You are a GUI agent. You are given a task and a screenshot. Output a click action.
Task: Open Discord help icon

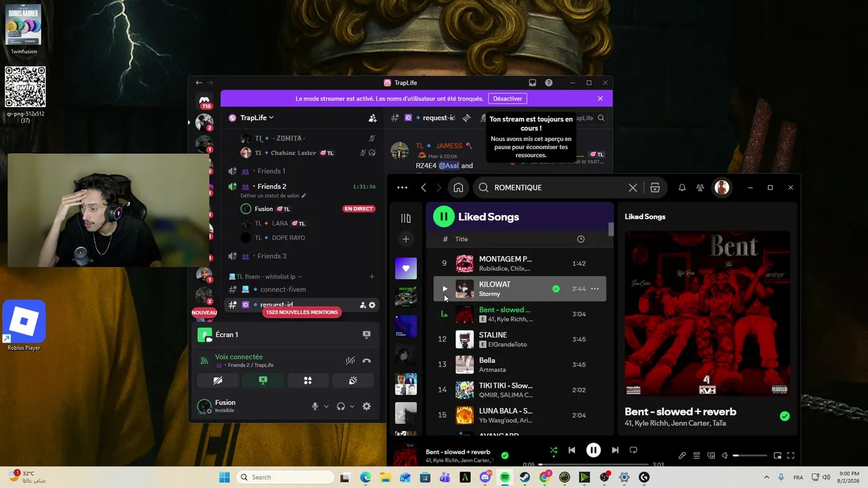[549, 83]
